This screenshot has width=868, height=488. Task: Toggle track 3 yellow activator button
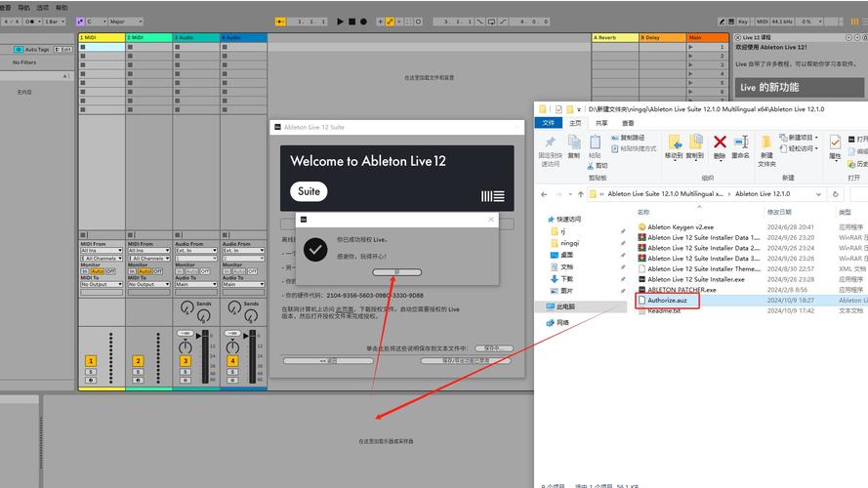(186, 361)
